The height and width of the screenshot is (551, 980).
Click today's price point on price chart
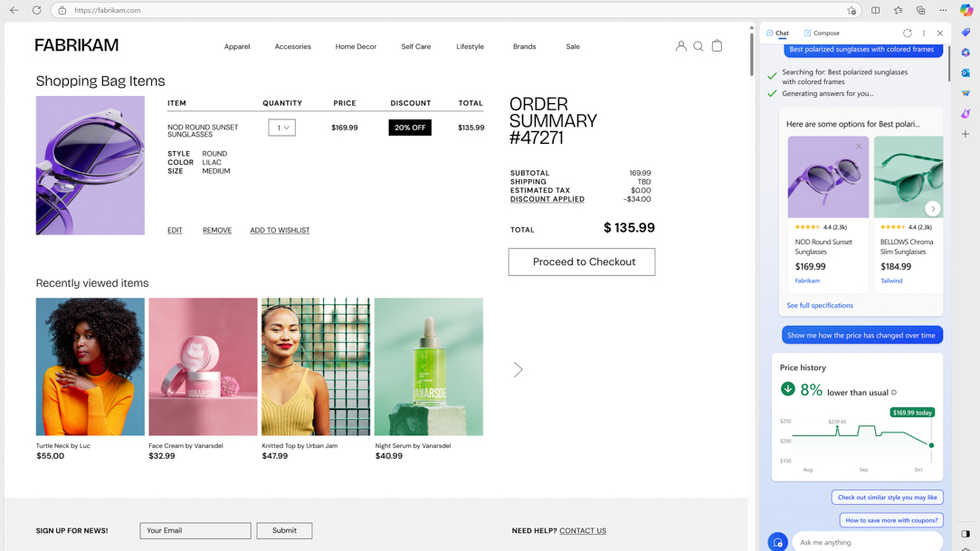(931, 445)
